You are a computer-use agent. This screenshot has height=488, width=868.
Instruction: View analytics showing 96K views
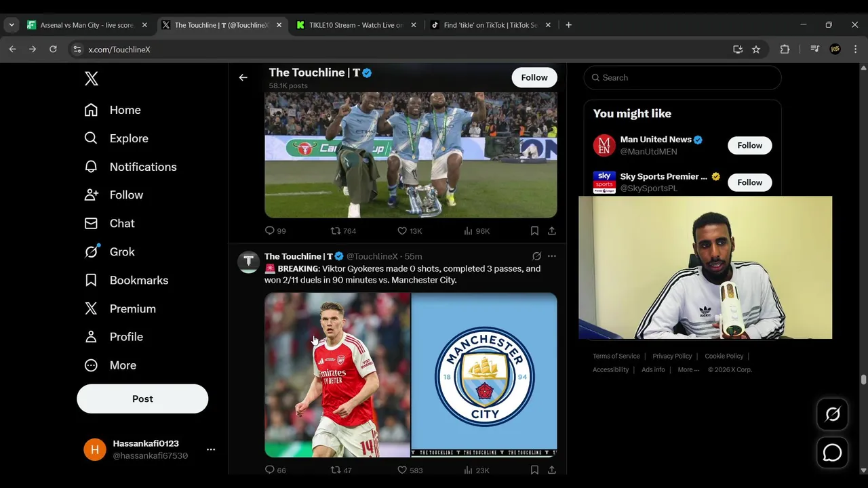tap(477, 230)
